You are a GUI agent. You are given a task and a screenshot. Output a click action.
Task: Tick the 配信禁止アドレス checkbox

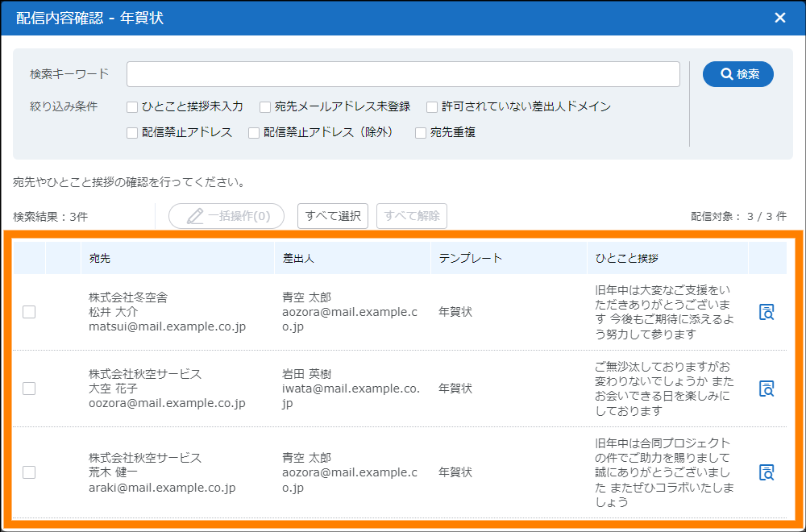(x=133, y=133)
